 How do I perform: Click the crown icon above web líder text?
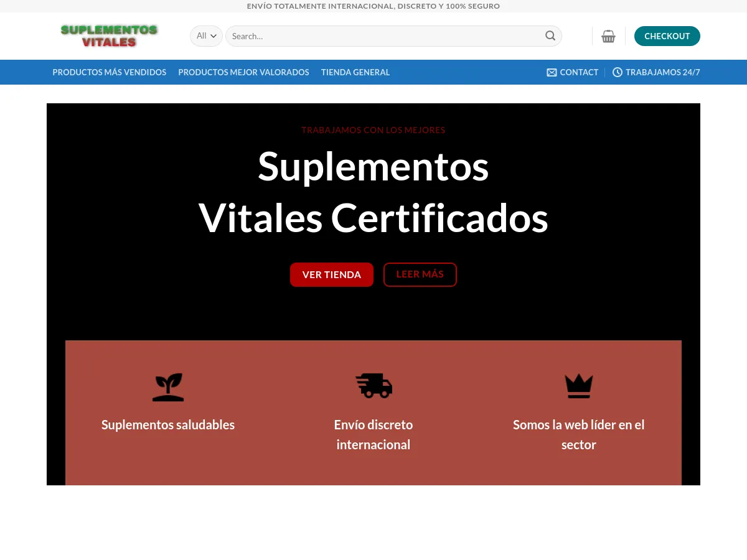click(578, 386)
